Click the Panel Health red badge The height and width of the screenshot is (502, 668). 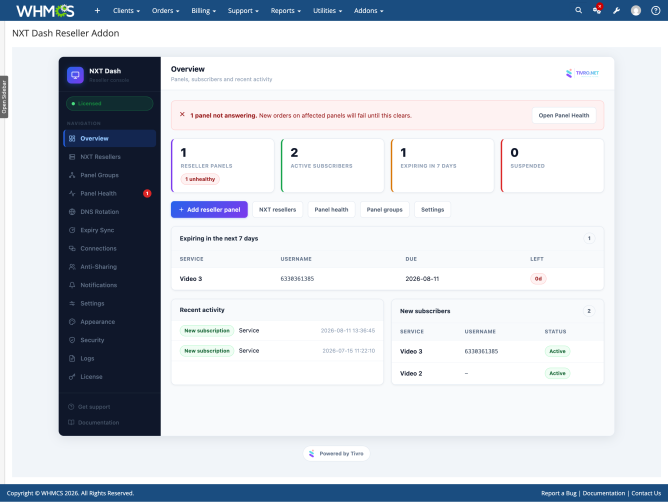(147, 193)
